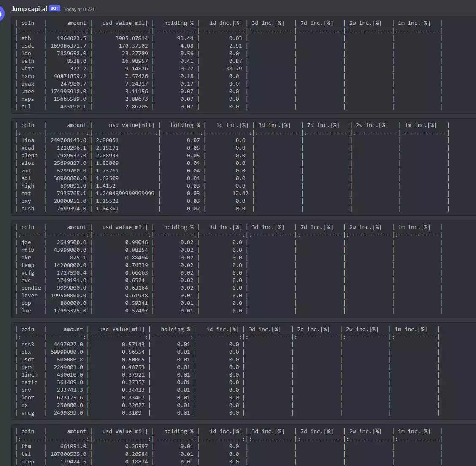Click the 1inch coin name

(x=29, y=375)
